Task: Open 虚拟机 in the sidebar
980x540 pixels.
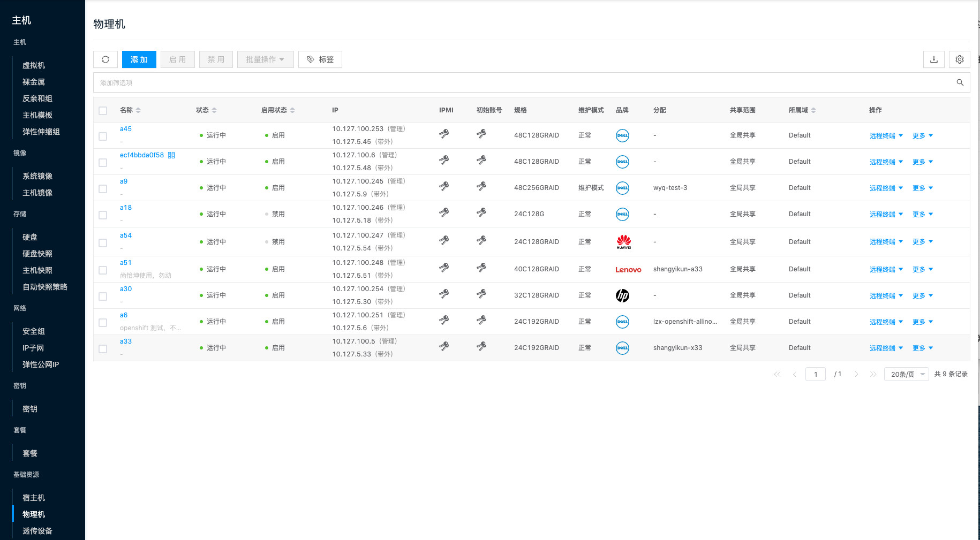Action: tap(34, 65)
